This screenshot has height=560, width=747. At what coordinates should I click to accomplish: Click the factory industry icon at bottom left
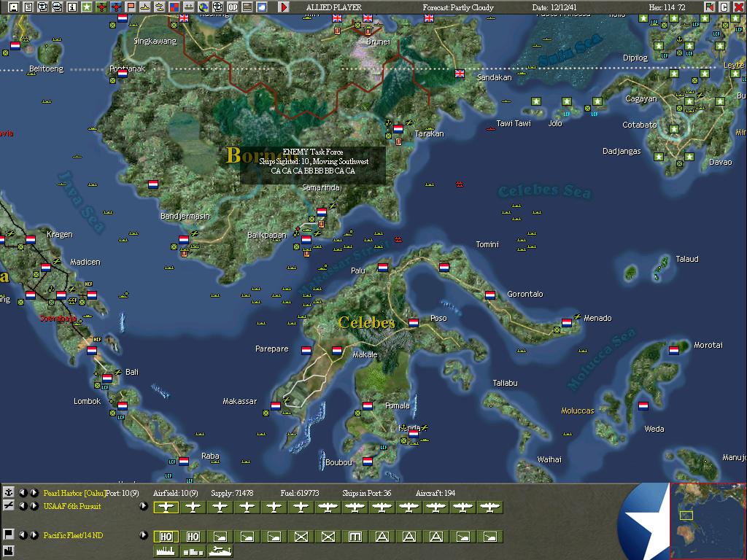click(x=8, y=553)
